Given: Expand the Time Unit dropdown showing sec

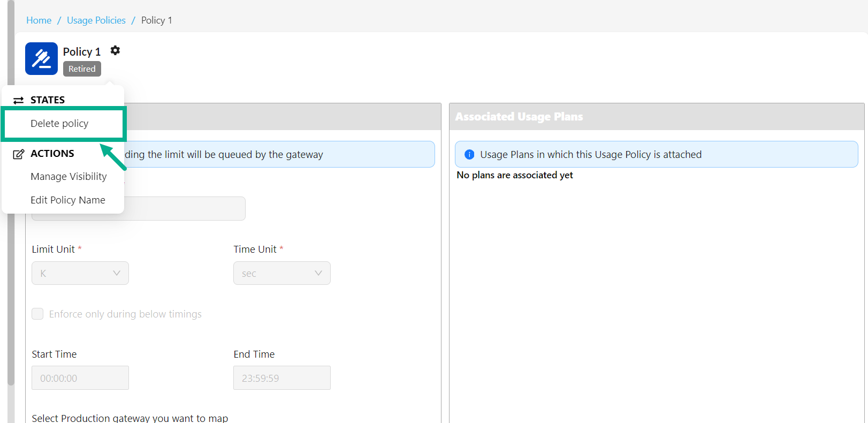Looking at the screenshot, I should click(281, 273).
